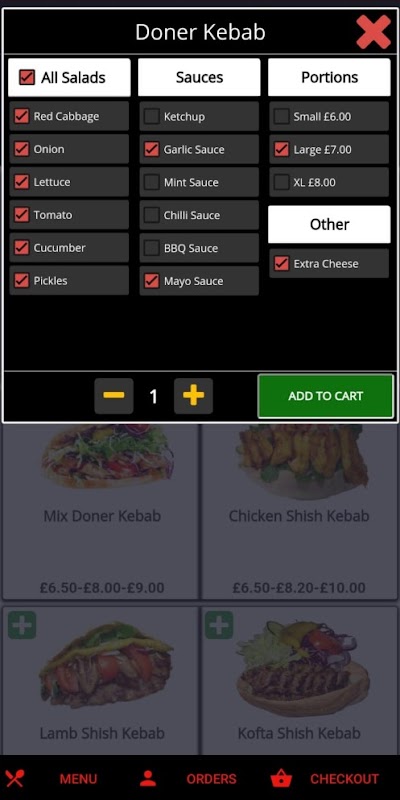
Task: Open the Chicken Shish Kebab item
Action: tap(299, 512)
